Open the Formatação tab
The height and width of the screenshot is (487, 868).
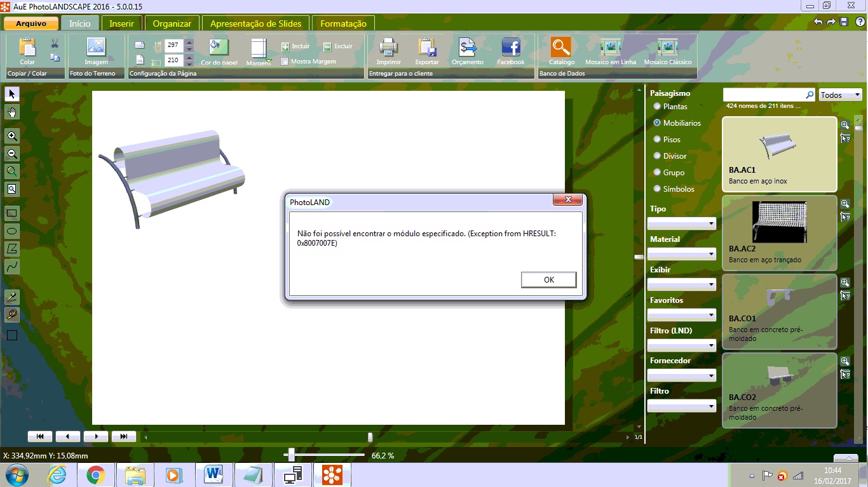click(343, 23)
